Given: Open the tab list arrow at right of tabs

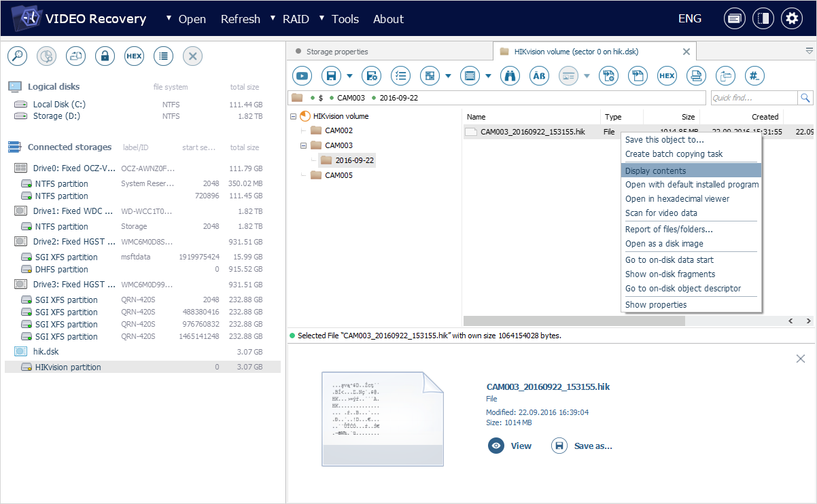Looking at the screenshot, I should click(x=810, y=51).
